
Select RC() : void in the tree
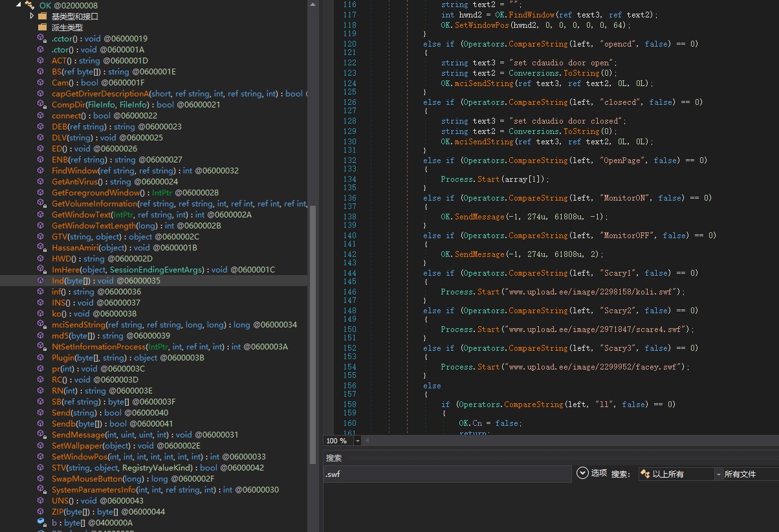(x=95, y=379)
